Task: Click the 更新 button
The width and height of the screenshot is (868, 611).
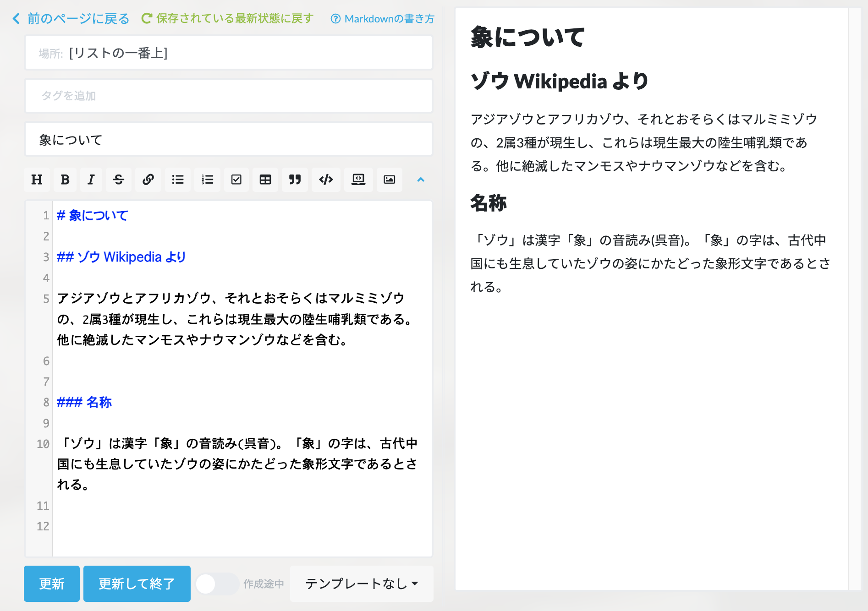Action: [52, 584]
